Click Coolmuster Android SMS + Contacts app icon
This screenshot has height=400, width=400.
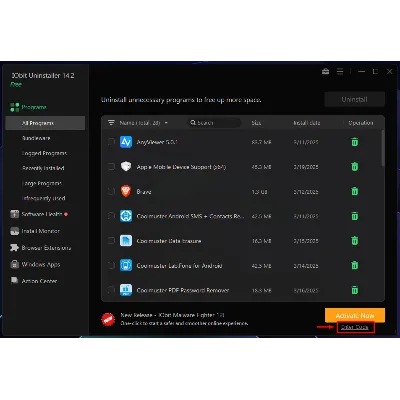point(126,216)
